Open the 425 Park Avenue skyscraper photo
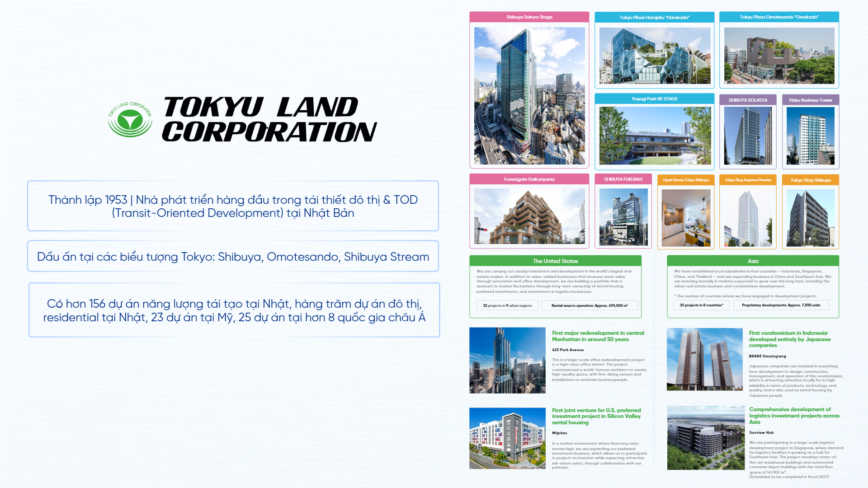868x488 pixels. point(507,360)
